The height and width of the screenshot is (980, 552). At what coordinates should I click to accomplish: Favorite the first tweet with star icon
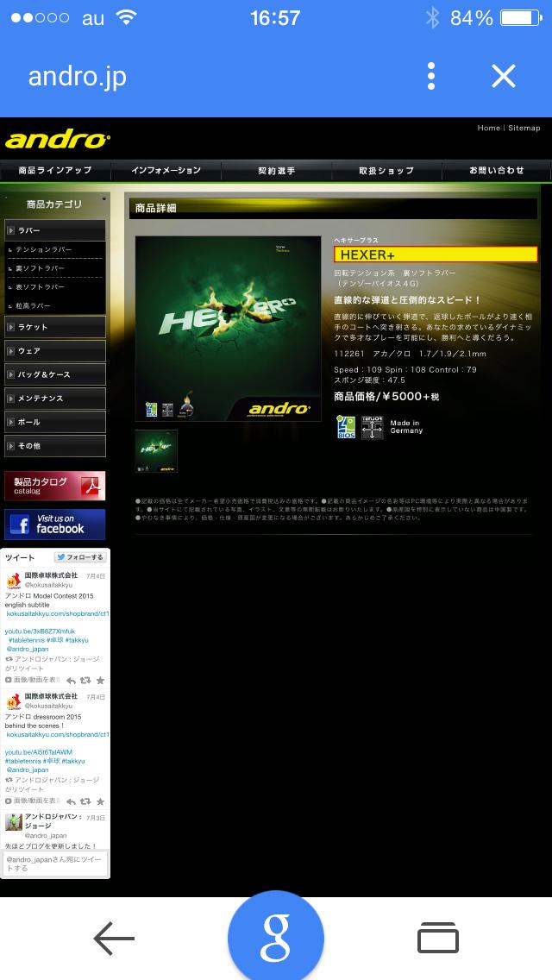[100, 681]
